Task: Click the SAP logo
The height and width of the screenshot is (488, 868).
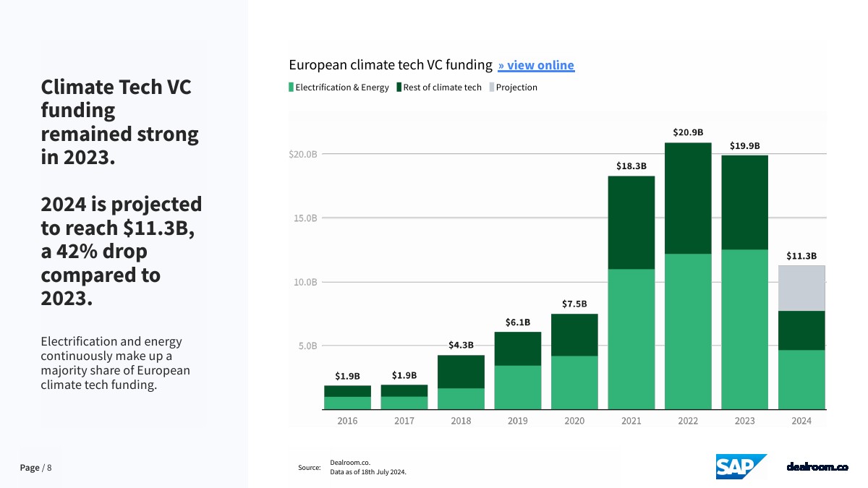Action: [x=741, y=467]
